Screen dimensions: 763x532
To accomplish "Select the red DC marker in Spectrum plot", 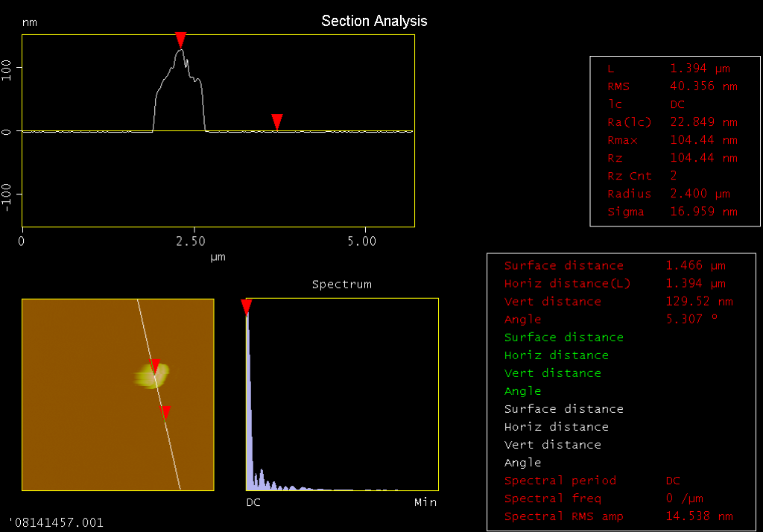I will [246, 307].
